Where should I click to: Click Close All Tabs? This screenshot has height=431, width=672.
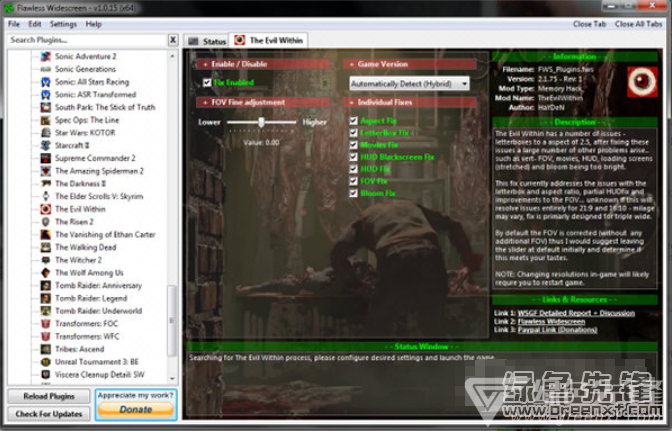point(639,24)
